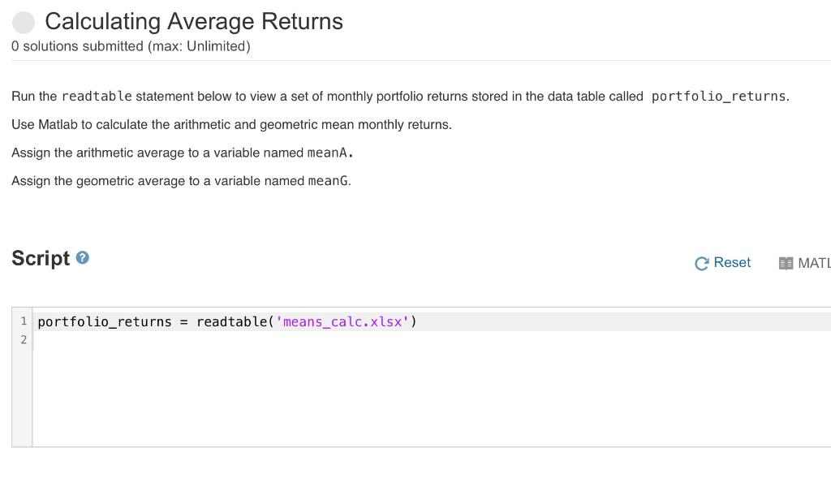The width and height of the screenshot is (831, 504).
Task: Click the meanG variable name in instructions
Action: (x=329, y=181)
